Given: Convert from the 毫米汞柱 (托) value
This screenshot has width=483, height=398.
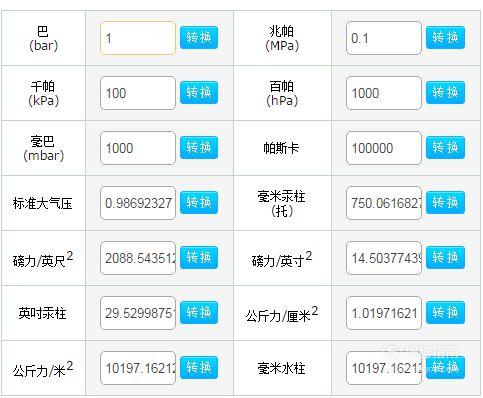Looking at the screenshot, I should (445, 202).
